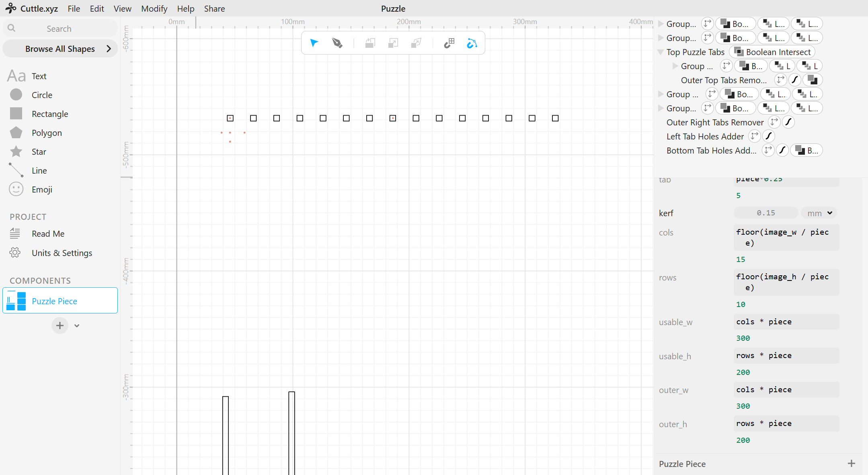Click Boolean Intersect modifier on Top Puzzle Tabs
This screenshot has width=868, height=475.
pyautogui.click(x=772, y=52)
